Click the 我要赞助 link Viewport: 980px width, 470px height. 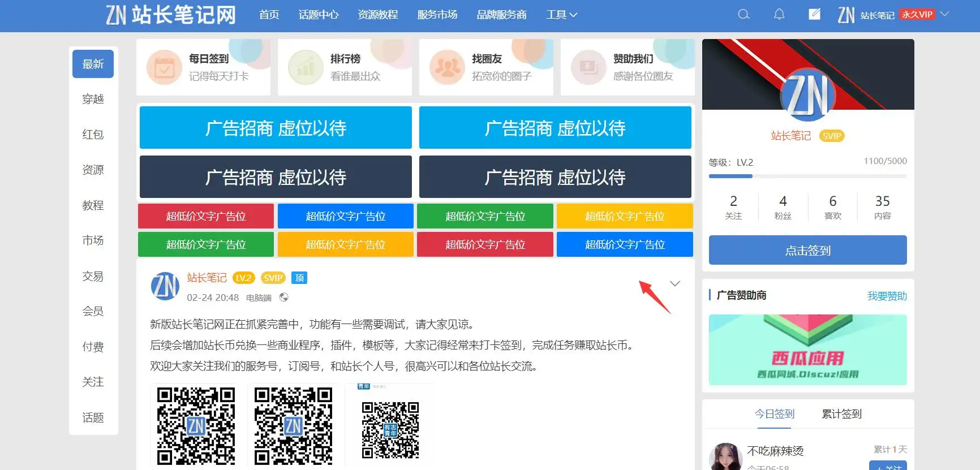pos(887,296)
